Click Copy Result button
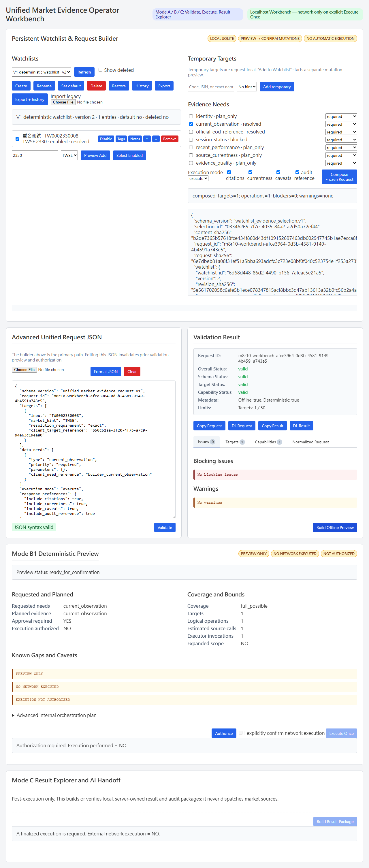This screenshot has height=868, width=369. [273, 425]
